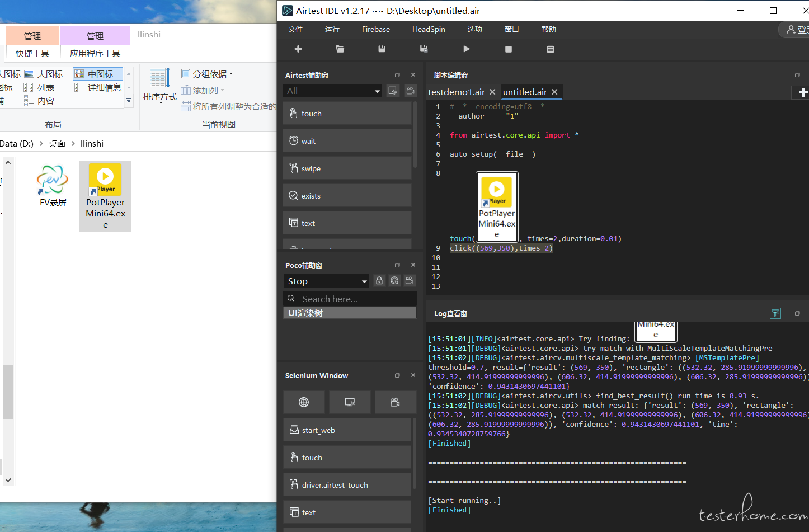Click record icon beside All dropdown
809x532 pixels.
393,91
